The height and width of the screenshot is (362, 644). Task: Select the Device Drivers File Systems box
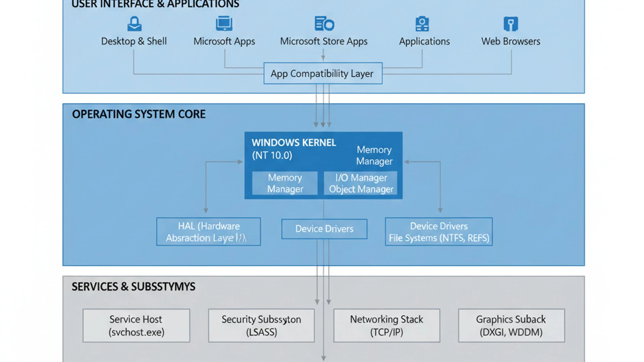[439, 232]
